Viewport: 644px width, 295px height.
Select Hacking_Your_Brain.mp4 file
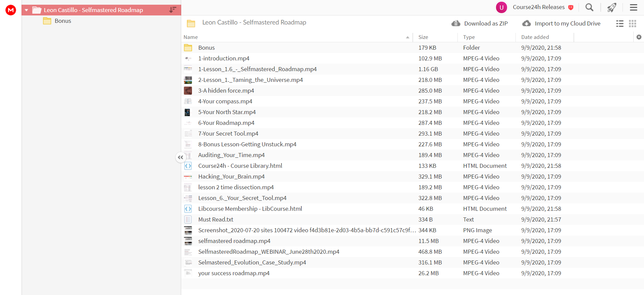231,177
